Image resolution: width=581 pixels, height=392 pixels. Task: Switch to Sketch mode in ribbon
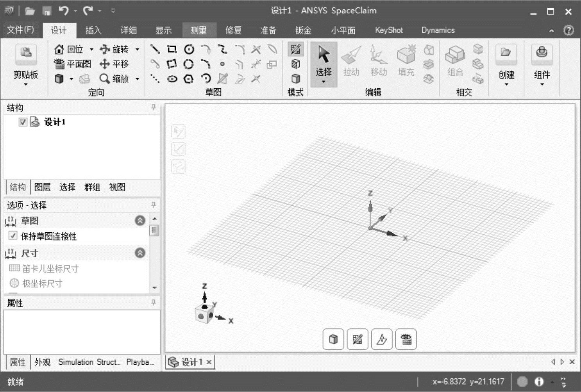pos(296,49)
